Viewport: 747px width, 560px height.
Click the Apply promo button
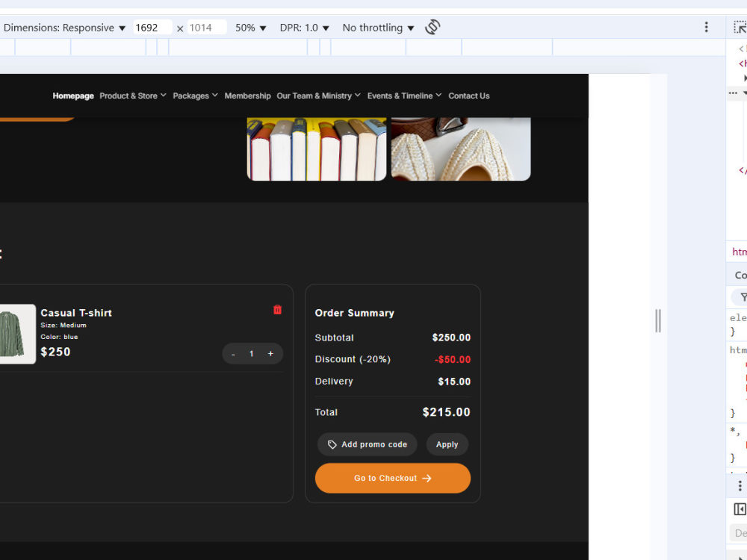pyautogui.click(x=447, y=444)
